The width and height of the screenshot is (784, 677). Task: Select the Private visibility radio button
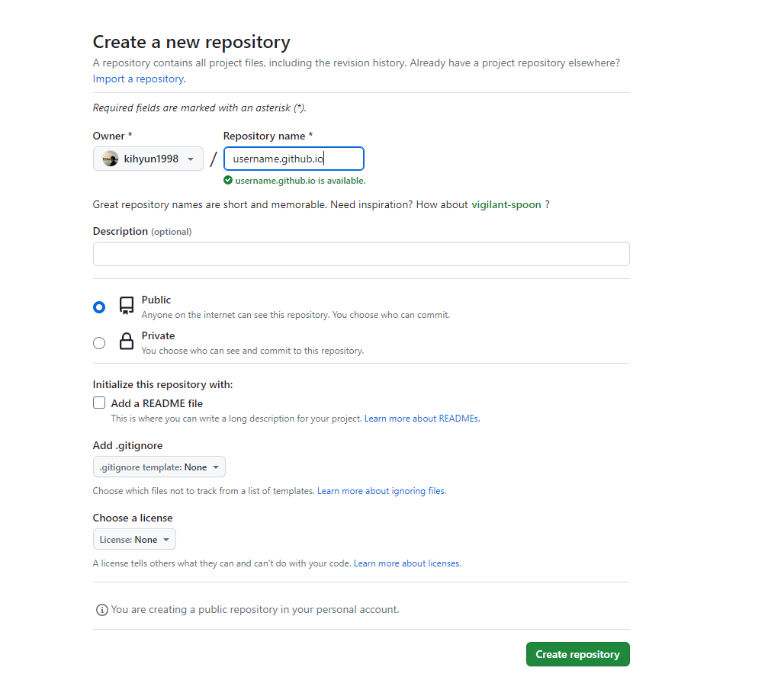pyautogui.click(x=99, y=343)
